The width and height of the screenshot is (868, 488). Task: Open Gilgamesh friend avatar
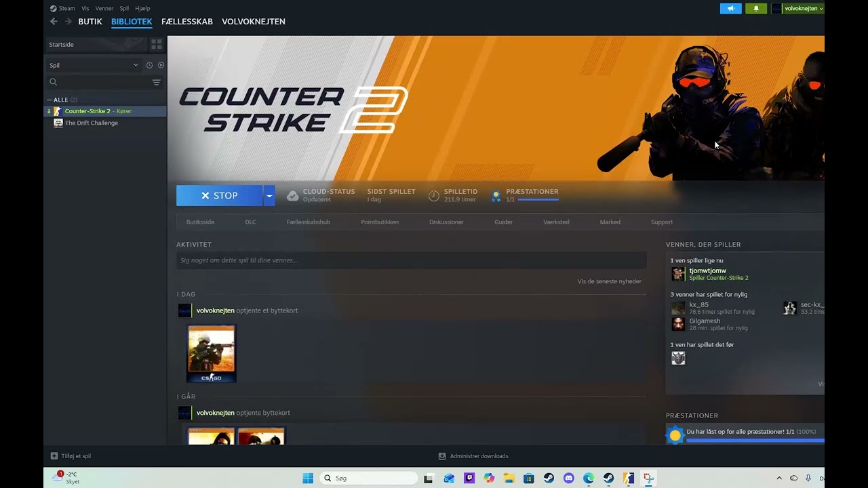click(x=678, y=324)
